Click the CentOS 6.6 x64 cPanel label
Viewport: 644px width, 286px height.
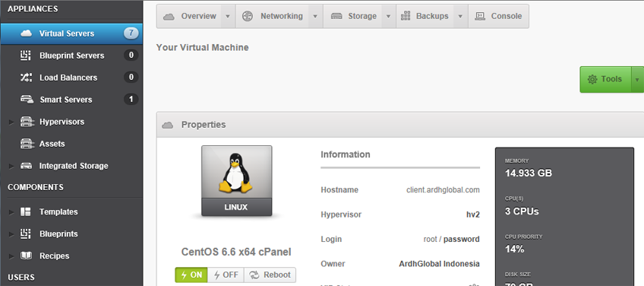click(x=236, y=252)
